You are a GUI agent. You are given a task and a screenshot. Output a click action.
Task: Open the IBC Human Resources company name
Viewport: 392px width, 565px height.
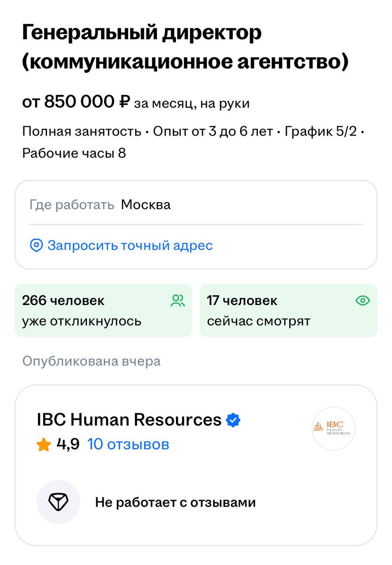[x=129, y=420]
